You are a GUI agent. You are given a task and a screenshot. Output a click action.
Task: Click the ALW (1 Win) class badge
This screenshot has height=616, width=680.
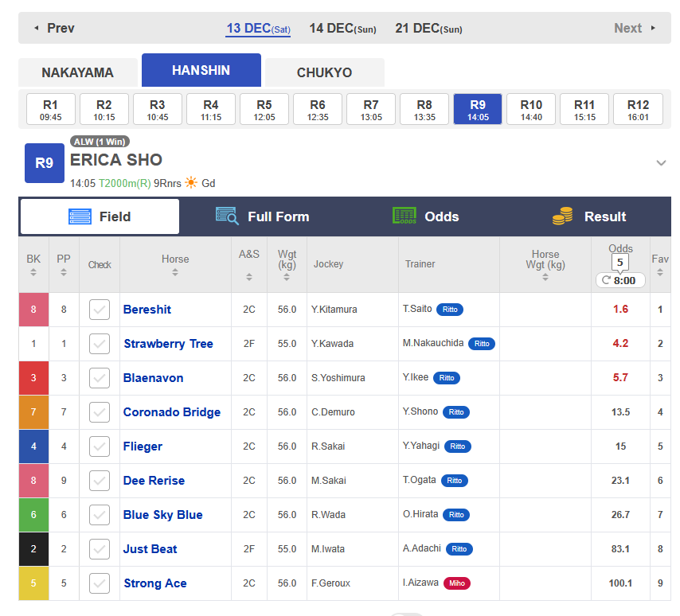pyautogui.click(x=100, y=142)
